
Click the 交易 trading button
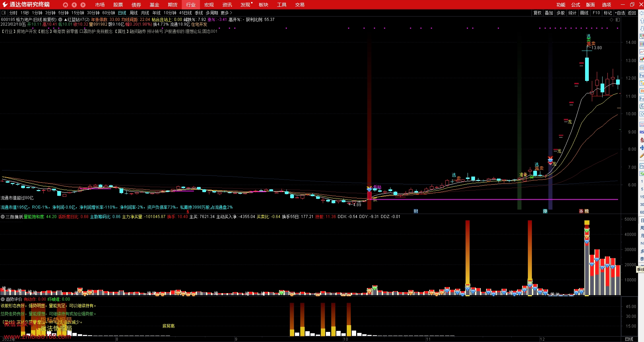(300, 5)
